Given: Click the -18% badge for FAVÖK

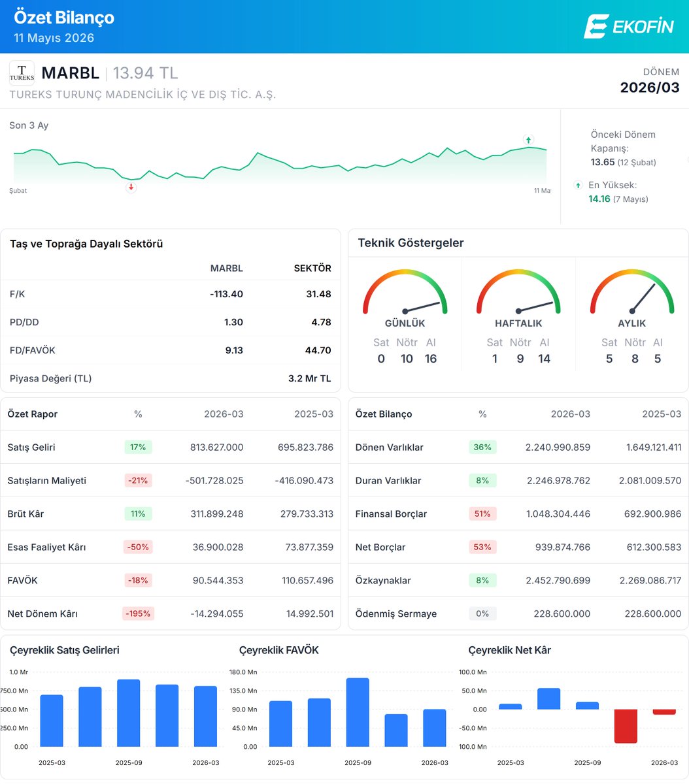Looking at the screenshot, I should [x=138, y=581].
